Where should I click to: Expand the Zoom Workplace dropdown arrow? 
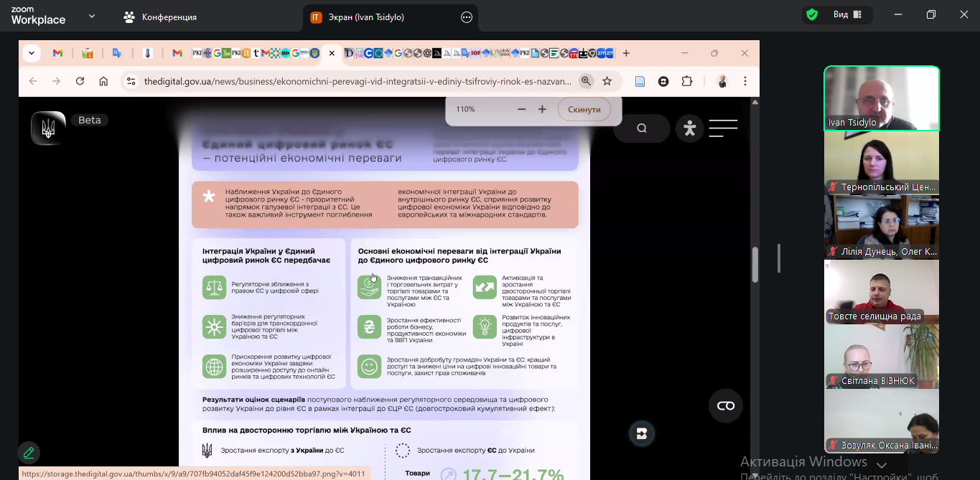click(92, 16)
